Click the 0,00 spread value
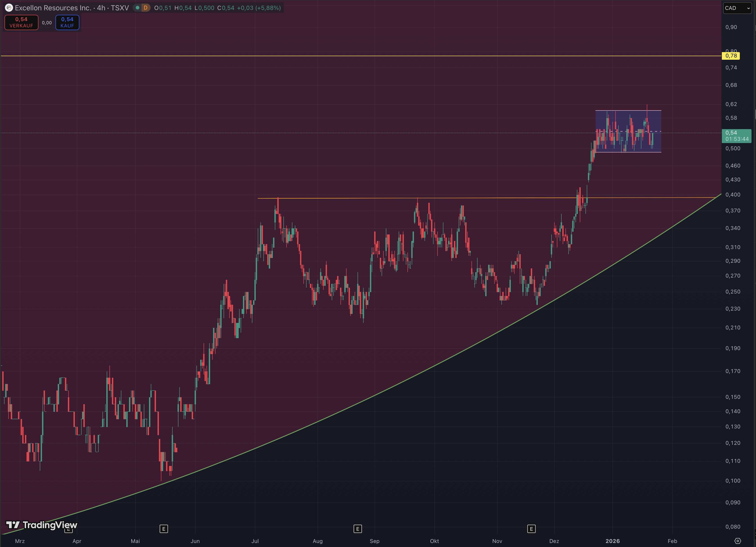Image resolution: width=756 pixels, height=547 pixels. 47,23
